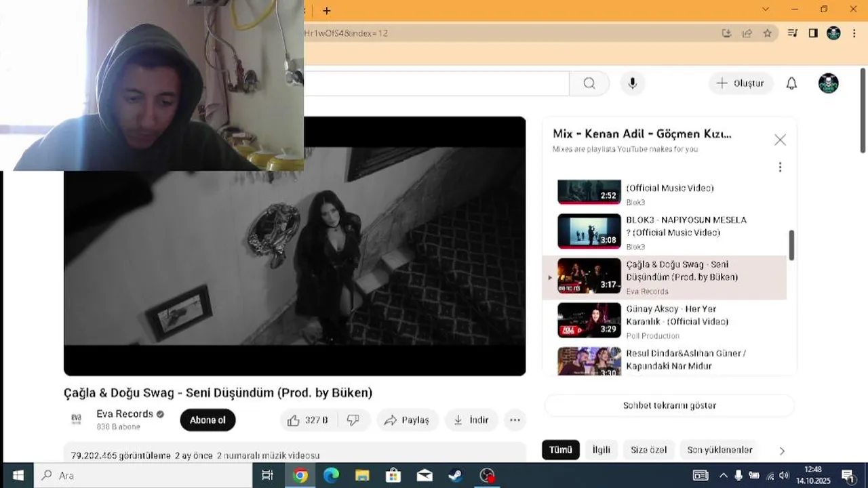The width and height of the screenshot is (868, 488).
Task: Open the 2:52 Blok3 video thumbnail
Action: [589, 192]
